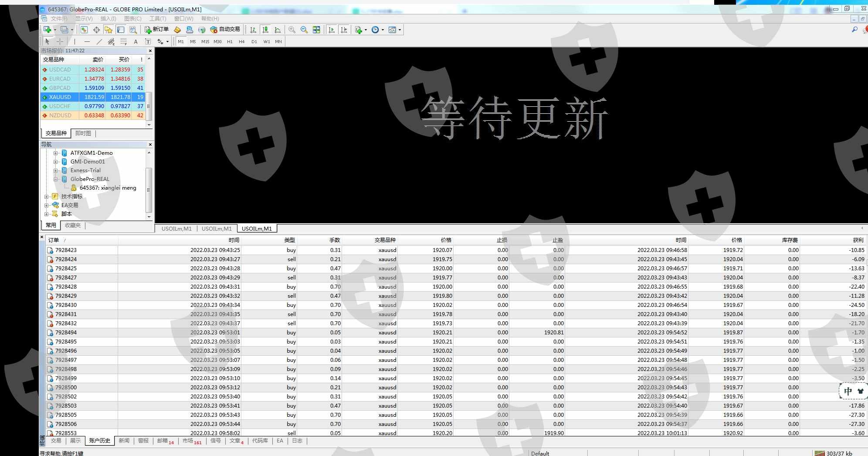This screenshot has height=456, width=868.
Task: Select the horizontal line drawing tool
Action: (x=87, y=41)
